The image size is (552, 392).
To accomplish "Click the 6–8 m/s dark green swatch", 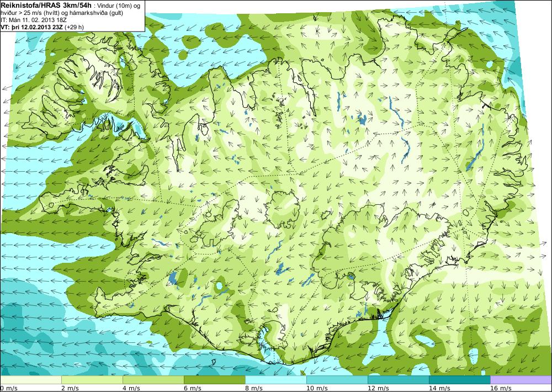I will tap(215, 380).
